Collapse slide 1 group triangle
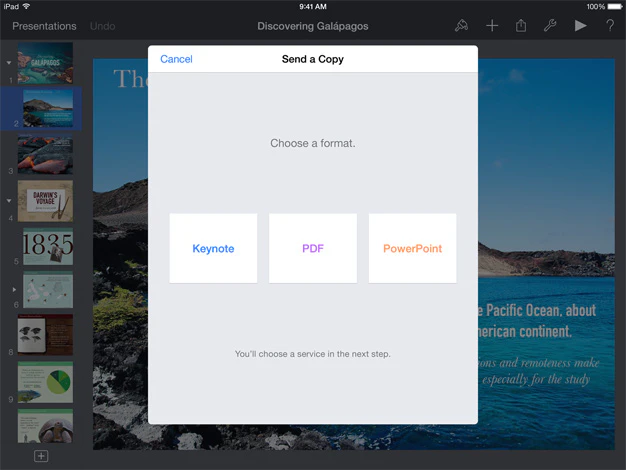Image resolution: width=626 pixels, height=470 pixels. click(9, 63)
